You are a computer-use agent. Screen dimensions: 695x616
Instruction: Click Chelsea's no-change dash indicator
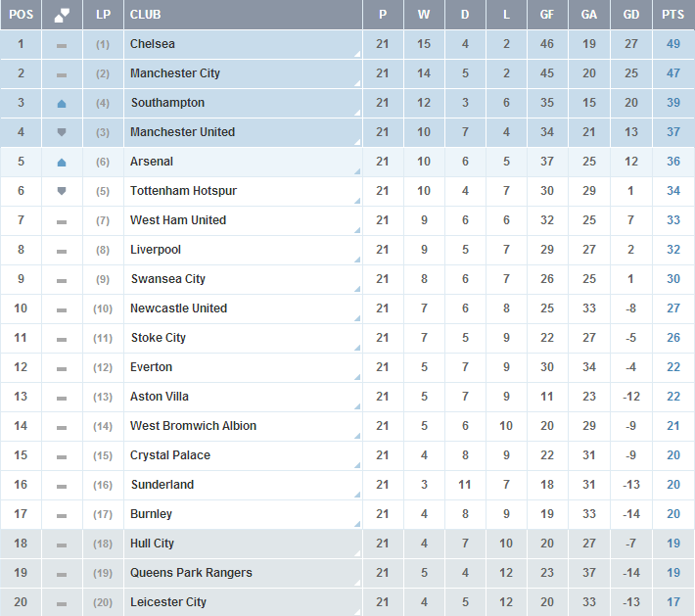point(62,45)
